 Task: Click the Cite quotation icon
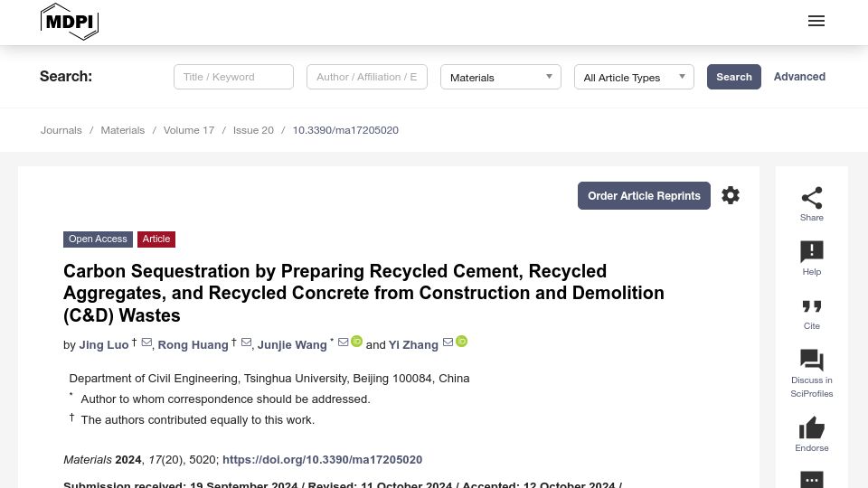click(x=812, y=306)
